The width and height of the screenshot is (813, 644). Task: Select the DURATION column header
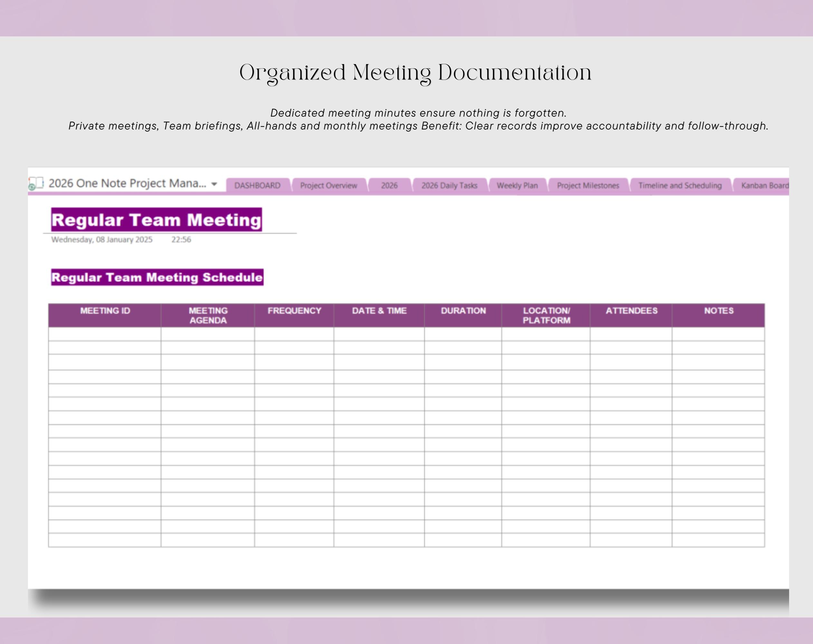(463, 315)
